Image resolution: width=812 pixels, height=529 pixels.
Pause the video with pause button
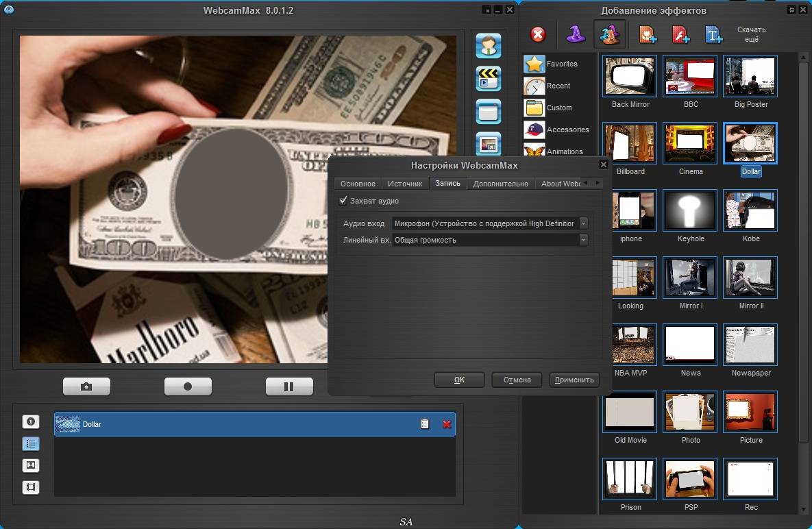[289, 386]
